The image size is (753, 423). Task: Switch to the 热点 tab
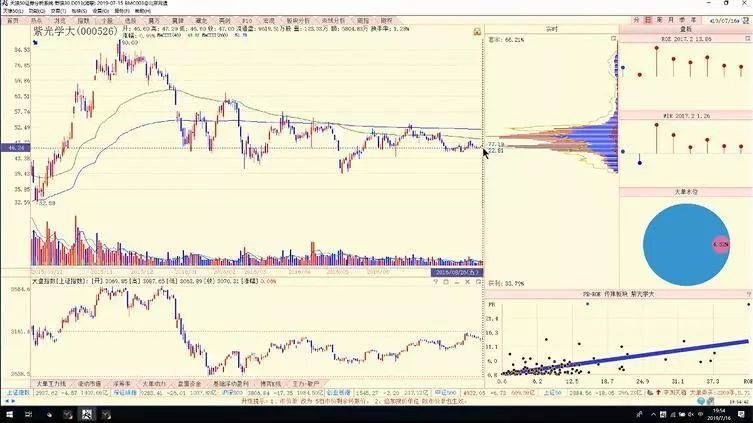click(36, 21)
